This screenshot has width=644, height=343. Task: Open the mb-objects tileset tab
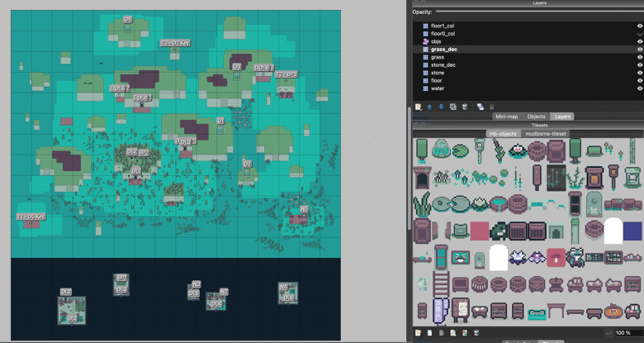[503, 134]
